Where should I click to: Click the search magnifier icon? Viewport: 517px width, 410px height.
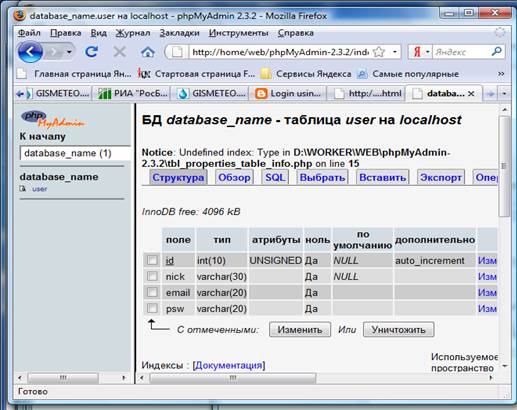(x=496, y=51)
